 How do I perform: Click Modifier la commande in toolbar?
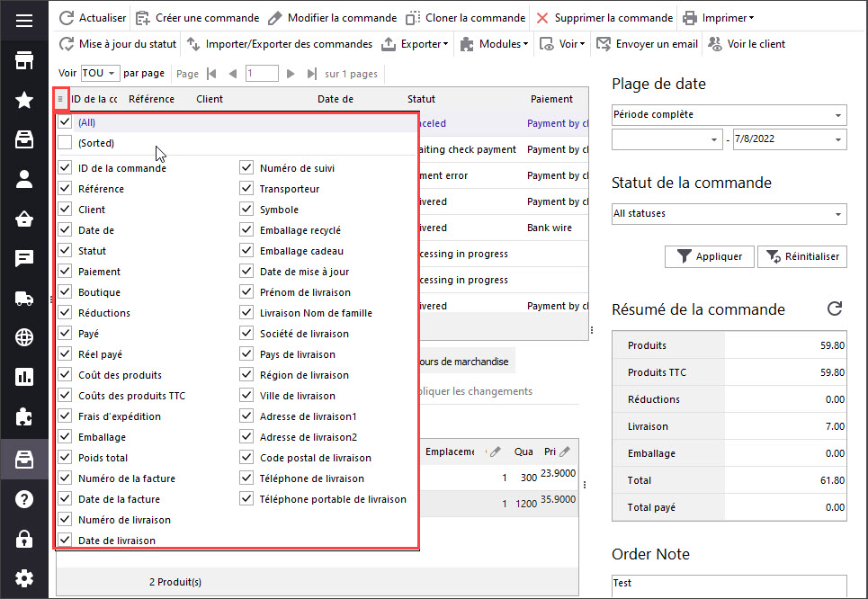332,18
